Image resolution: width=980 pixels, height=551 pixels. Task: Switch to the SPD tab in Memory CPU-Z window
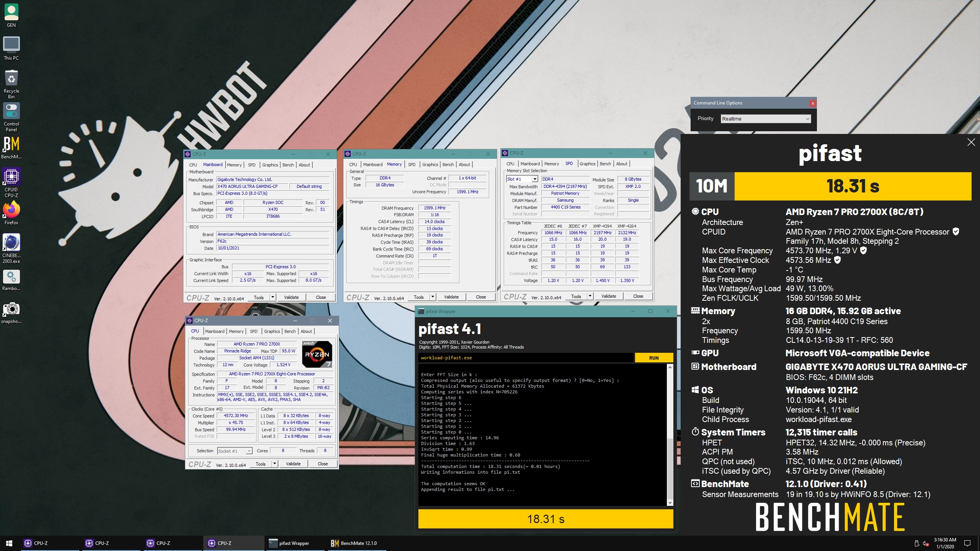coord(412,165)
